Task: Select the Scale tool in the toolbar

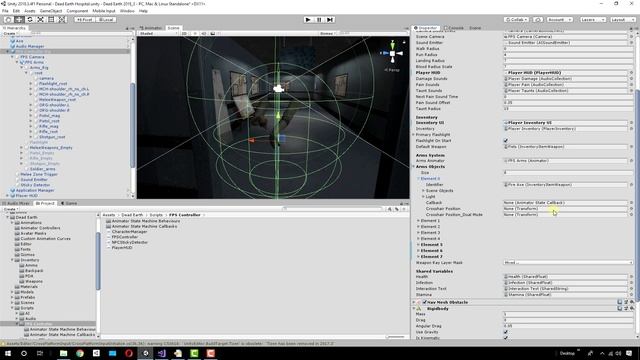Action: click(40, 20)
